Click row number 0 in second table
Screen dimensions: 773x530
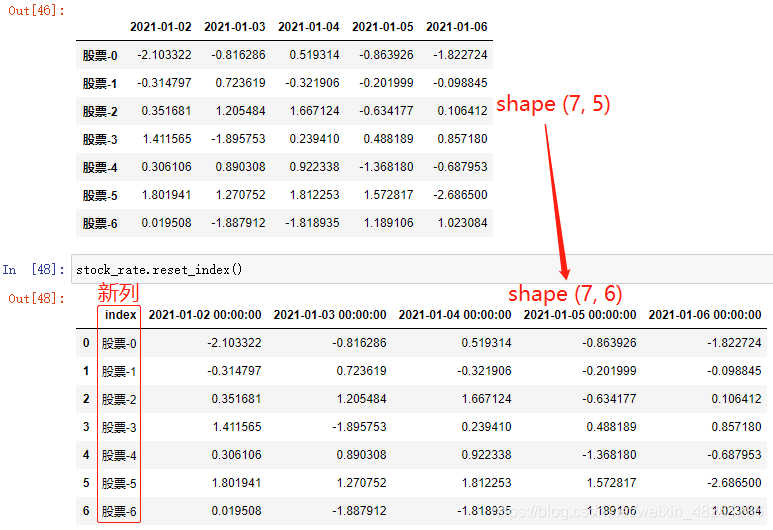pyautogui.click(x=86, y=343)
